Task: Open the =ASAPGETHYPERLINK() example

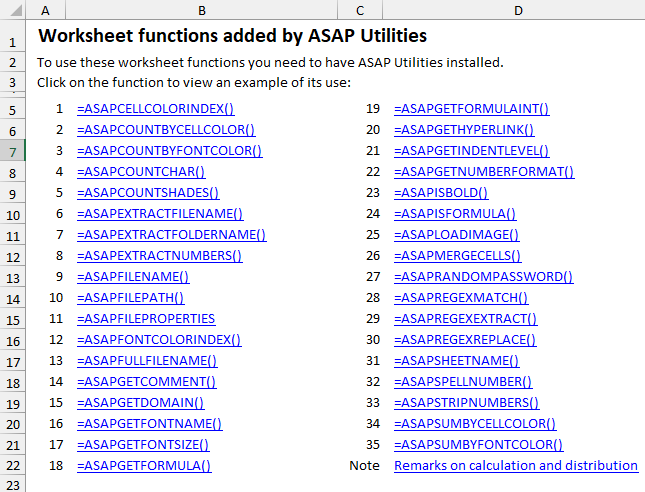Action: 464,130
